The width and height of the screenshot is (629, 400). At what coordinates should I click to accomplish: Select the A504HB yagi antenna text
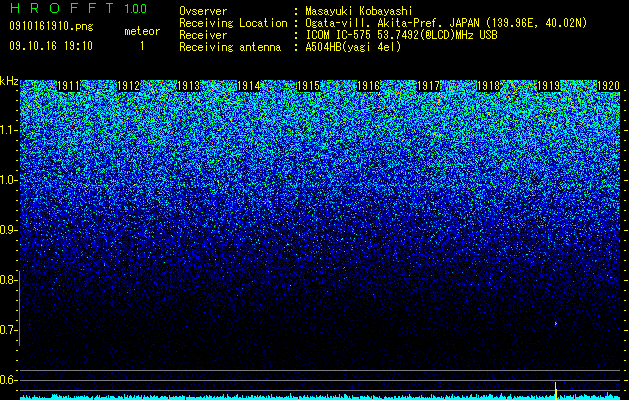click(353, 47)
